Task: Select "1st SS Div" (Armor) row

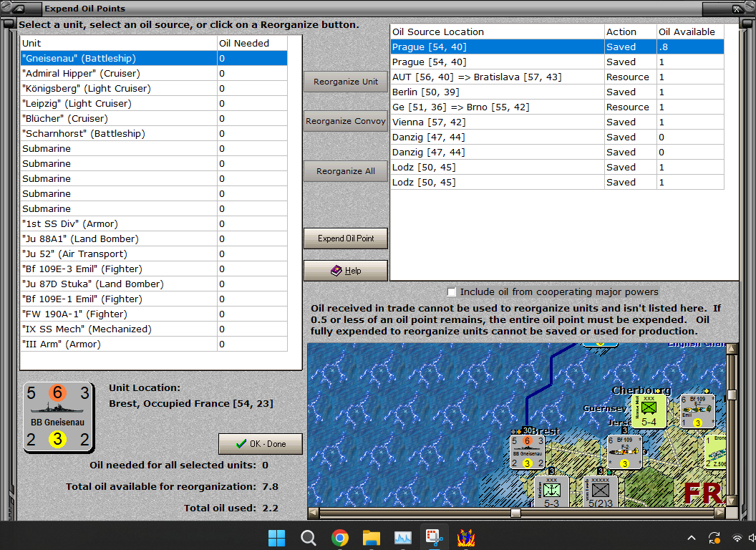Action: click(154, 224)
